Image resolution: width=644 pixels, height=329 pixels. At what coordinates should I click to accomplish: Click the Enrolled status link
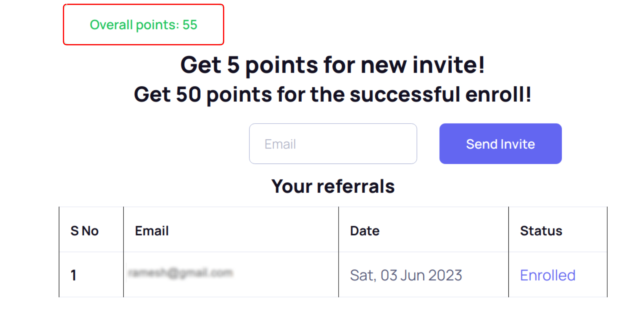click(x=548, y=275)
